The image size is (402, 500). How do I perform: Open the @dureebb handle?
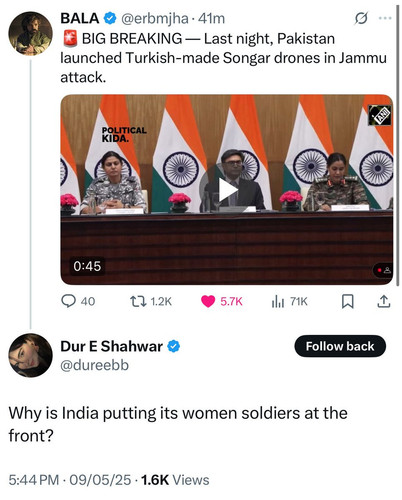94,365
